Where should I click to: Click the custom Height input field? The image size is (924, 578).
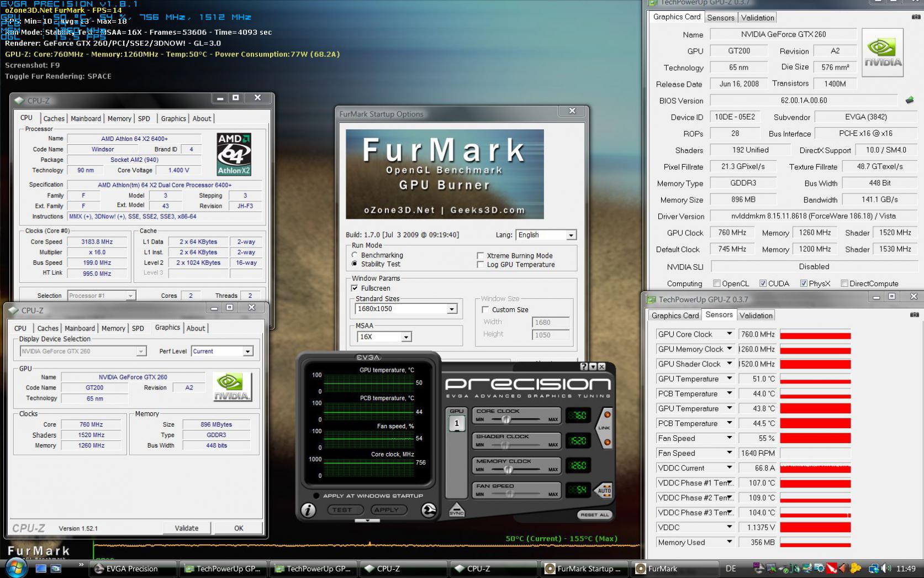coord(551,335)
